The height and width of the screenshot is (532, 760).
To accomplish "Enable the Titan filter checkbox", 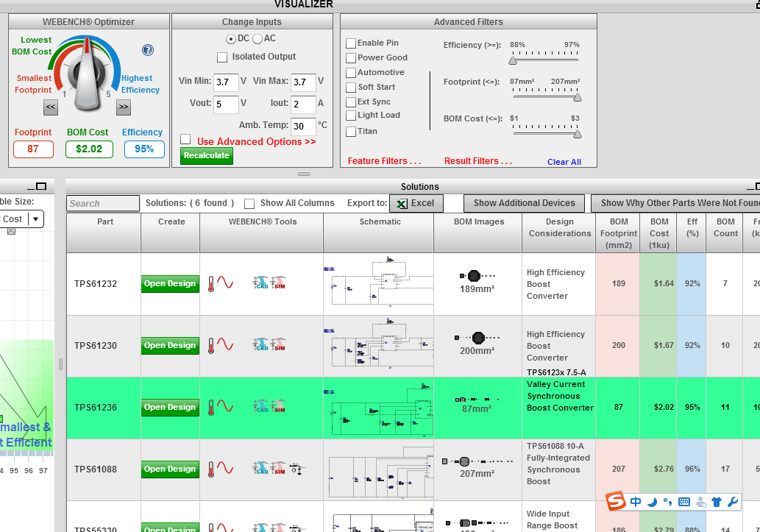I will 351,132.
